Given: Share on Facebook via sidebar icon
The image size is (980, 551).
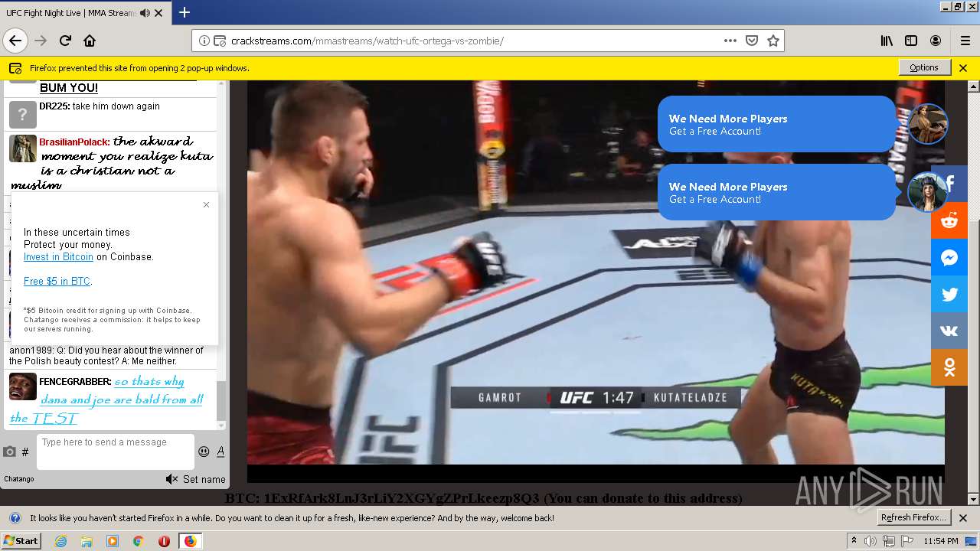Looking at the screenshot, I should pos(949,184).
